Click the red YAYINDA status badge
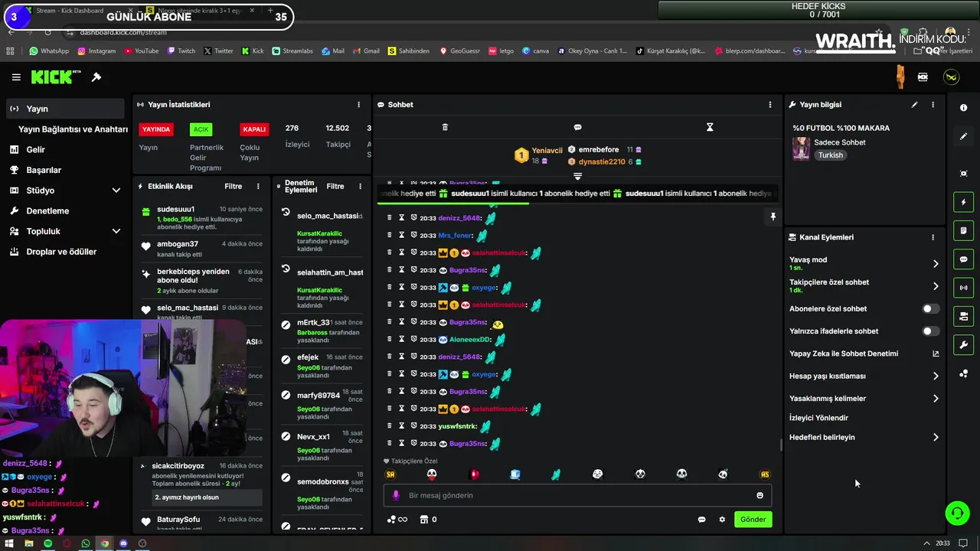Screen dimensions: 980x551 (156, 129)
